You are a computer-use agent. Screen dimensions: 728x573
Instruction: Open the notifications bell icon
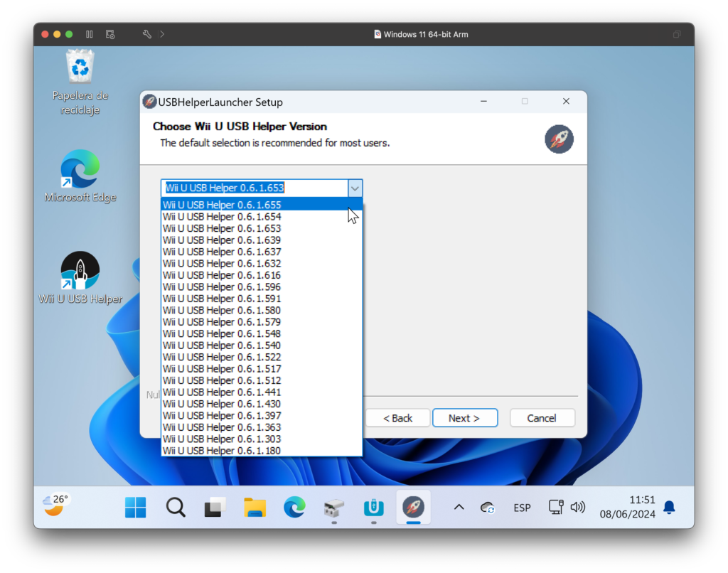(x=669, y=507)
